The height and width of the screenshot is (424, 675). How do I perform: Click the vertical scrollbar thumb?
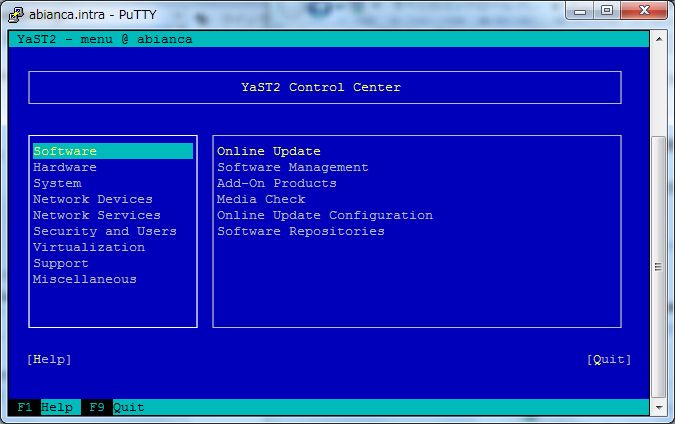click(x=659, y=267)
